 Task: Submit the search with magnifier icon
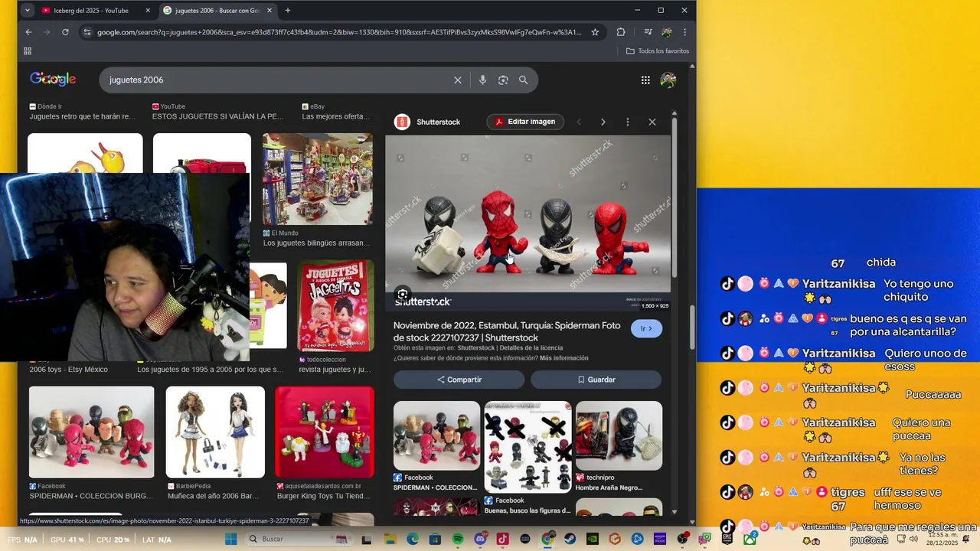click(x=524, y=80)
